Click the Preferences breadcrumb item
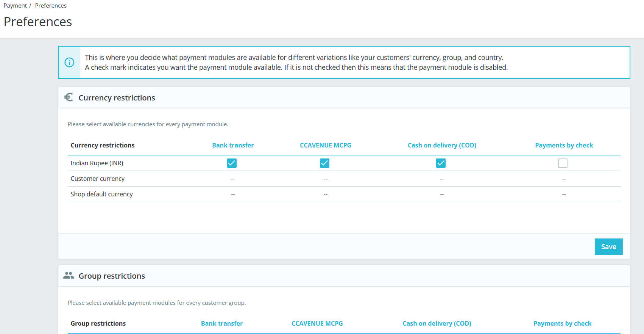The width and height of the screenshot is (644, 334). click(x=51, y=6)
